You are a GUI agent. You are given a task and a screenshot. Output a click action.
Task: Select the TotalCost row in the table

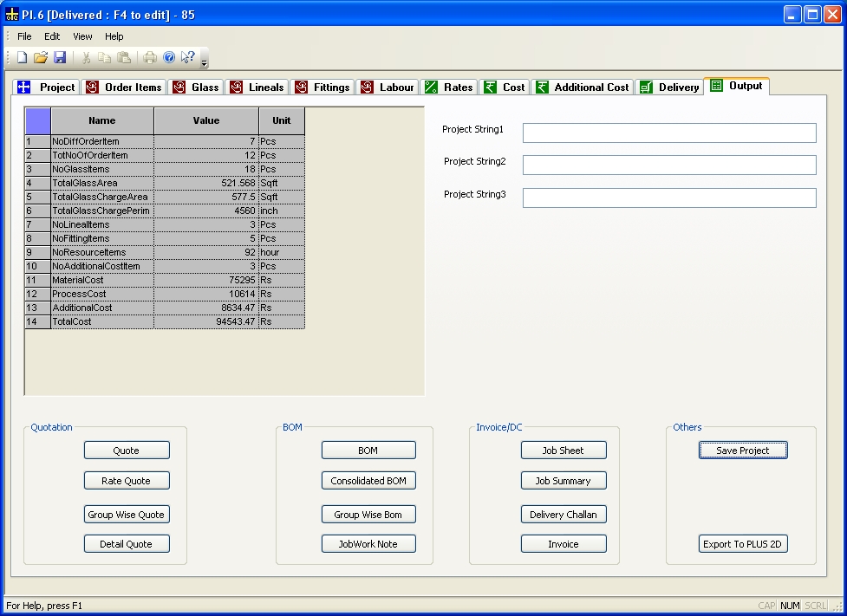102,321
